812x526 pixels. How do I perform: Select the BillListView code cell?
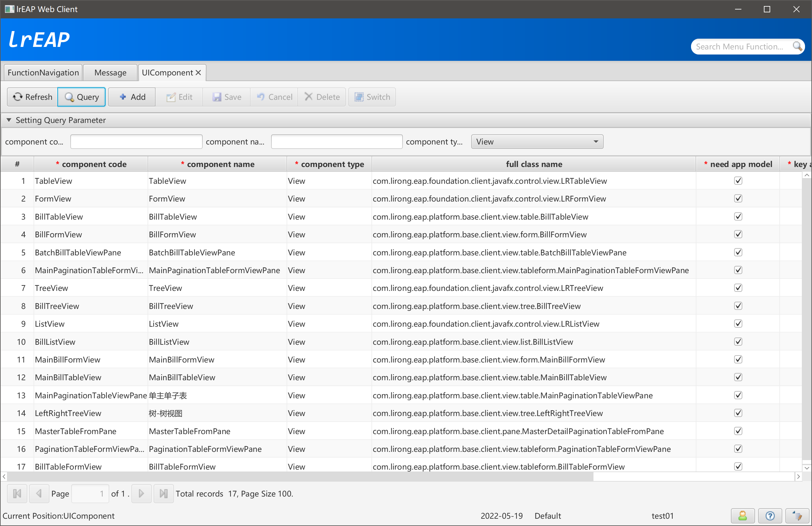91,342
